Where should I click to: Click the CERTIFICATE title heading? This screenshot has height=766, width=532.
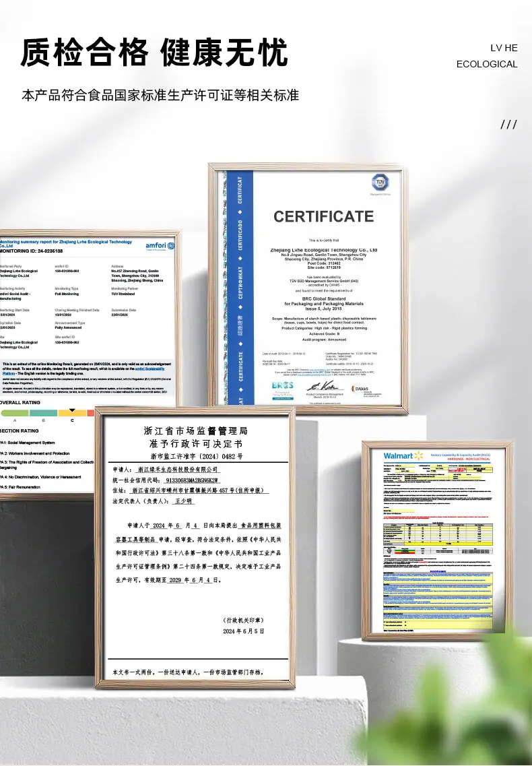tap(323, 216)
